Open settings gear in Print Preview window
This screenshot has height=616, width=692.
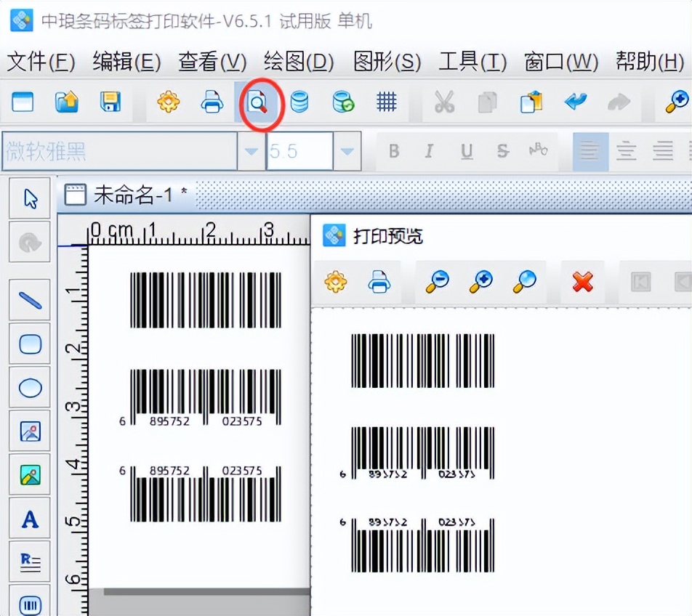[x=336, y=281]
